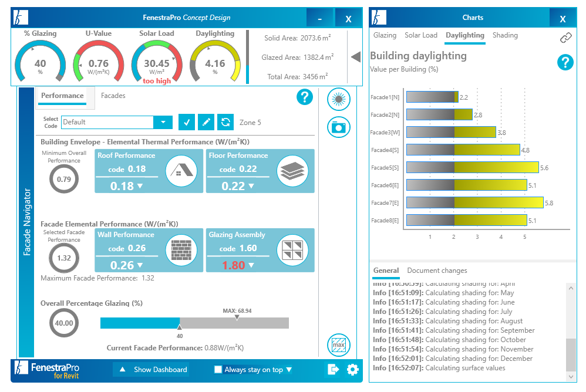Image resolution: width=586 pixels, height=392 pixels.
Task: Click the Floor Performance layers icon
Action: (292, 171)
